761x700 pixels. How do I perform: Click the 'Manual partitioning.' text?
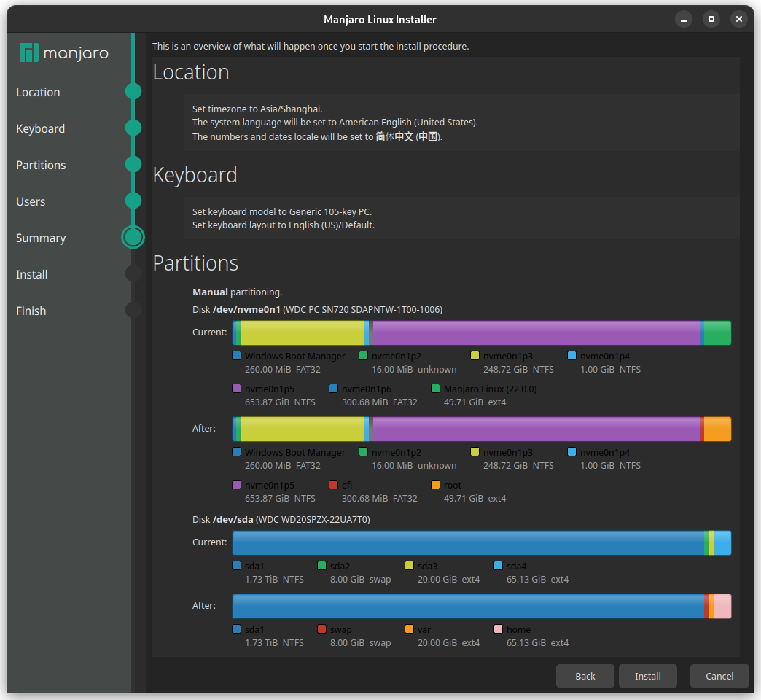(238, 292)
